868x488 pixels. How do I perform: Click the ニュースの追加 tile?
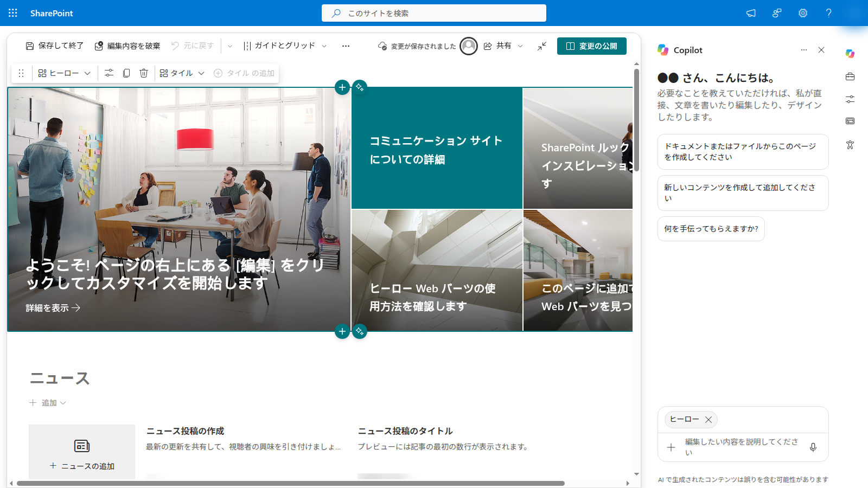[x=82, y=452]
